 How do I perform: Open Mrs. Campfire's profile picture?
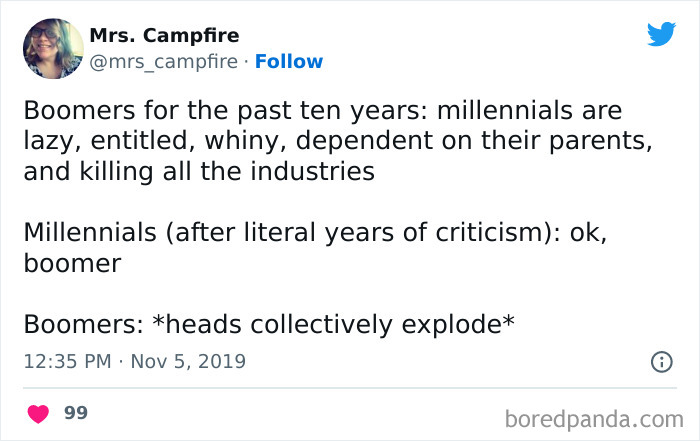(x=53, y=48)
